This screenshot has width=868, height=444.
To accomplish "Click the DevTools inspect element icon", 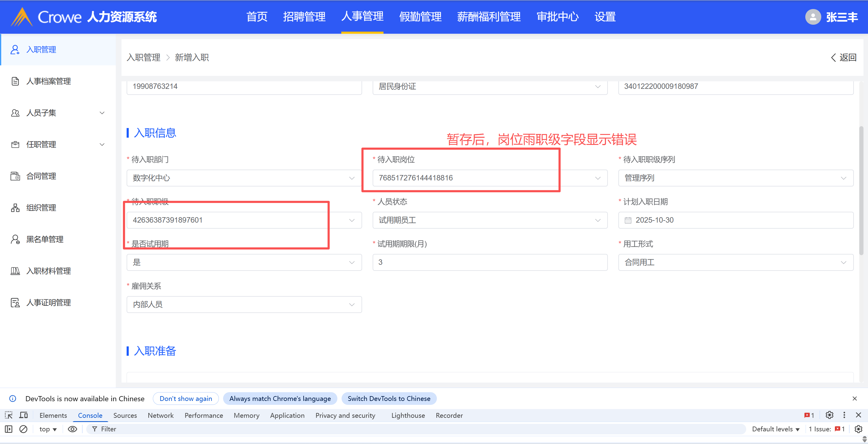I will pos(8,415).
